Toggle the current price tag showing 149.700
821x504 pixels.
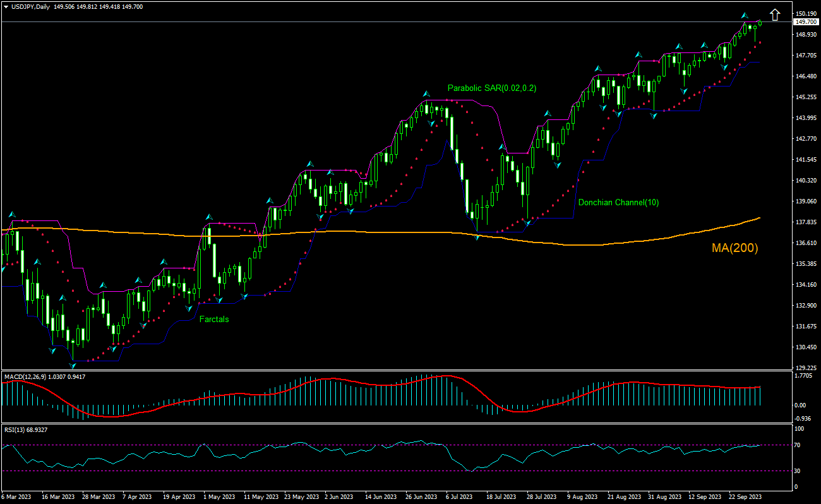click(x=805, y=21)
